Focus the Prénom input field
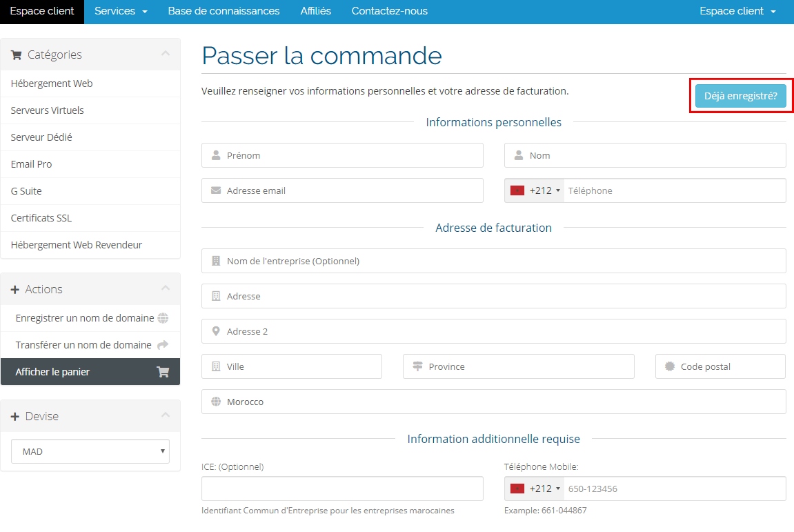Image resolution: width=794 pixels, height=532 pixels. (x=342, y=155)
